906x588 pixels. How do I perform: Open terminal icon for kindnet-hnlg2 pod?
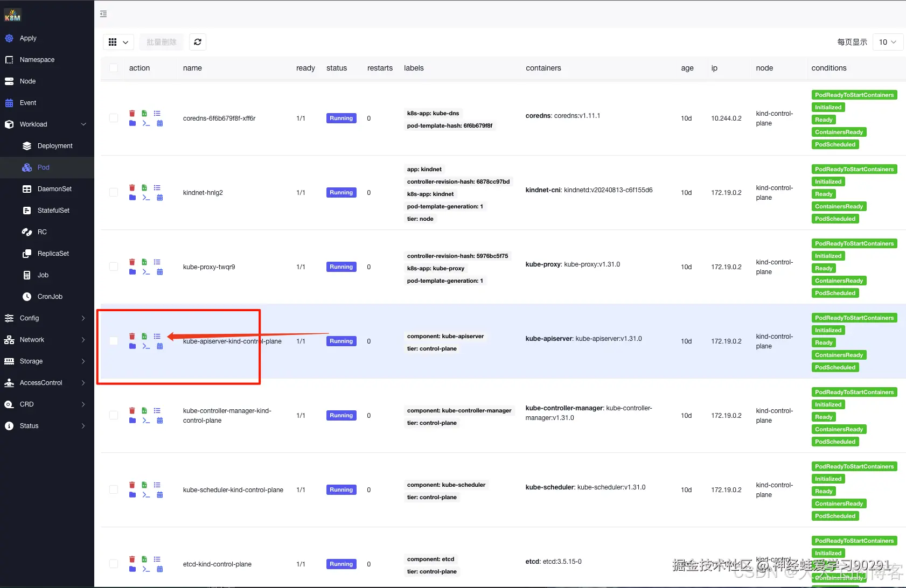coord(146,198)
